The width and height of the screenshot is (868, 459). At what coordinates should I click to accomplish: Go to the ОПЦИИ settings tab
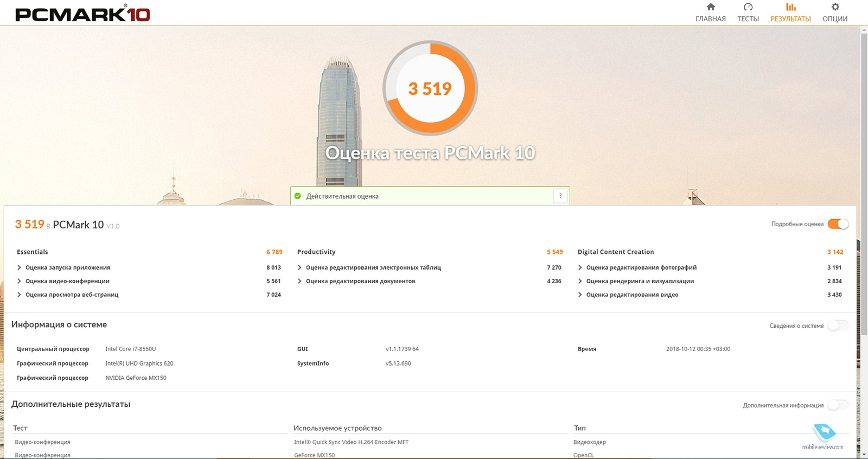[834, 12]
